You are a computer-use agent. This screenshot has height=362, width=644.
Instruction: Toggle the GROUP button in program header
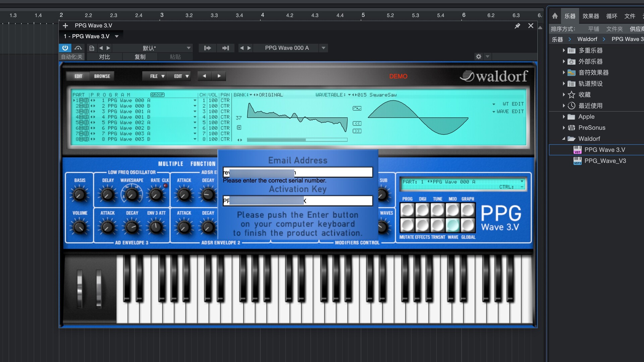coord(157,95)
